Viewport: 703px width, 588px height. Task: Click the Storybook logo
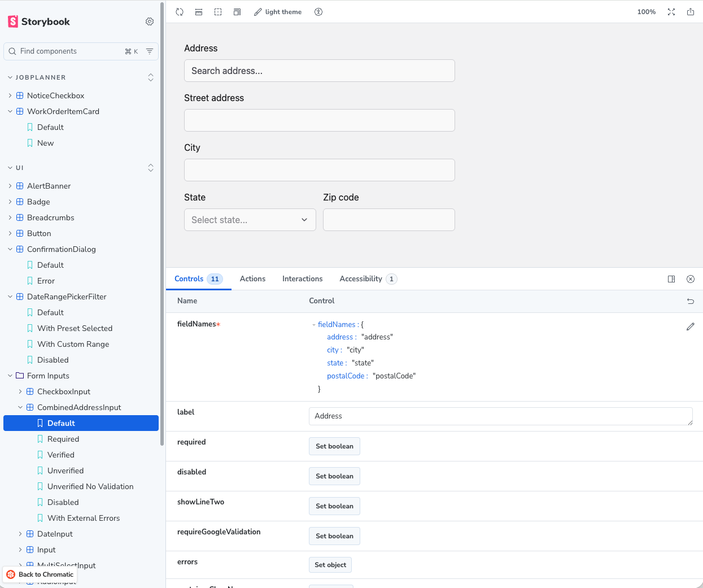(x=39, y=21)
